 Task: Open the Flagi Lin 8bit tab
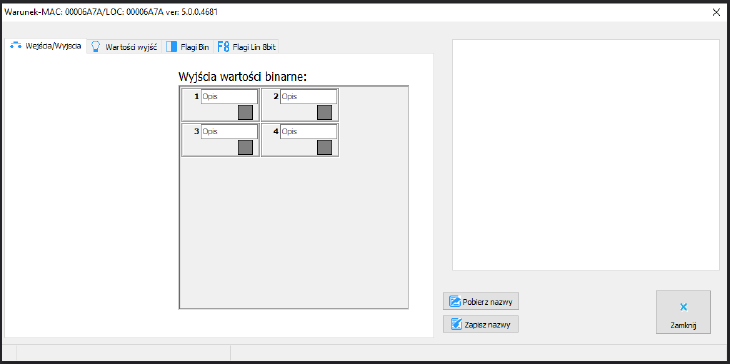click(246, 47)
